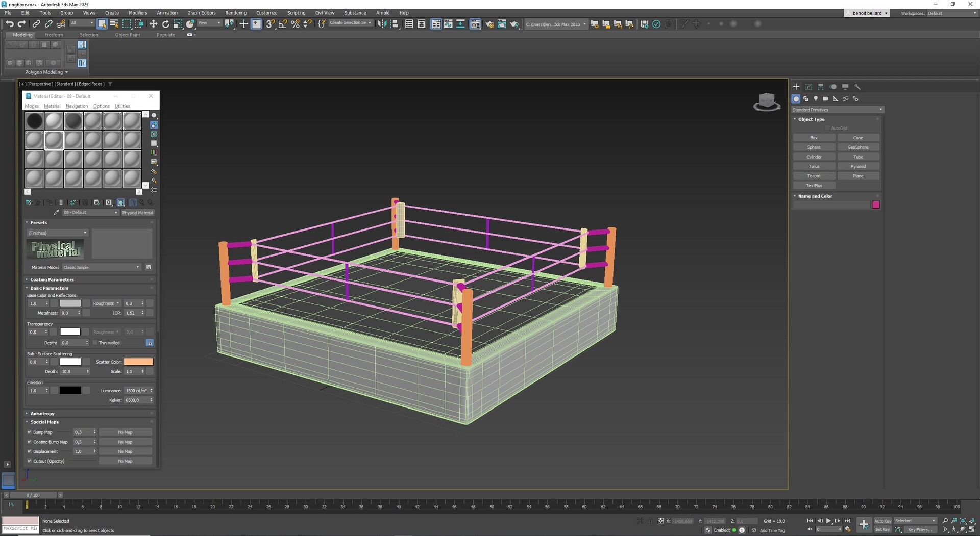Toggle the Displacement checkbox

click(x=30, y=451)
